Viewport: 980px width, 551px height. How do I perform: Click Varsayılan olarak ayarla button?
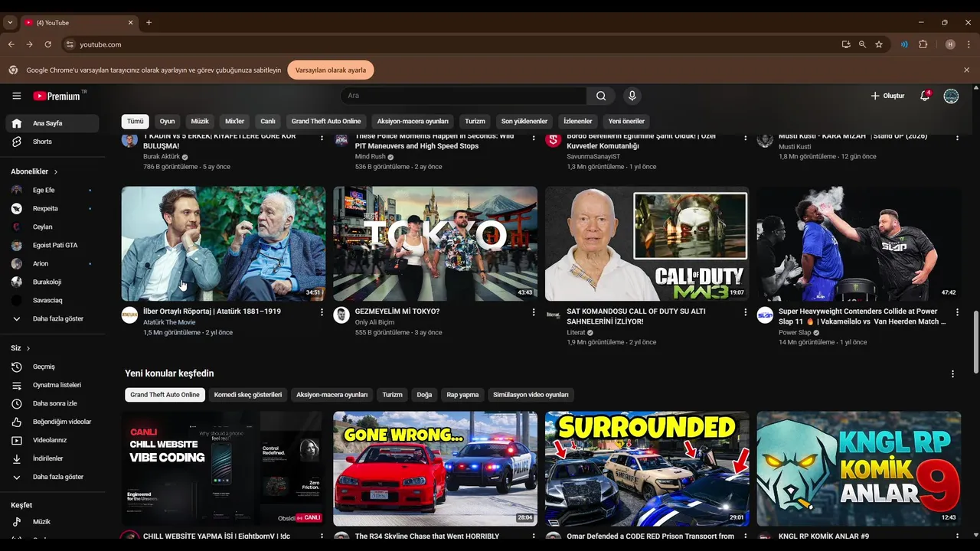[331, 70]
